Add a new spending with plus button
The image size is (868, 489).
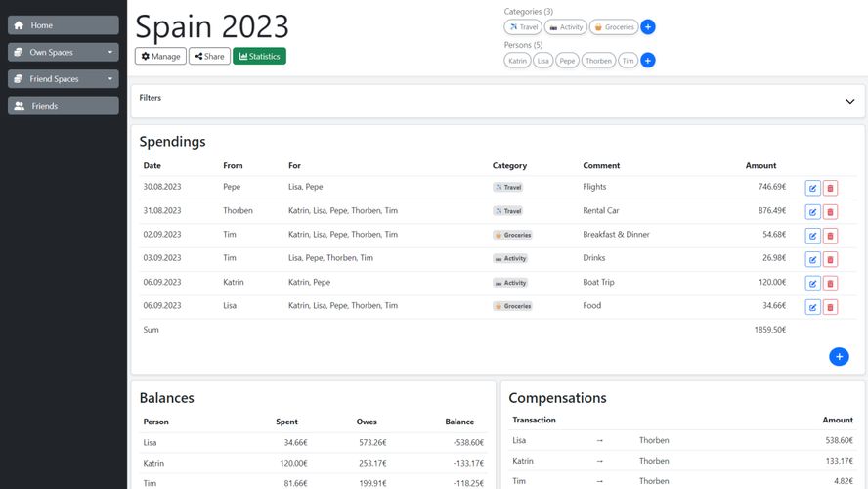(x=839, y=357)
